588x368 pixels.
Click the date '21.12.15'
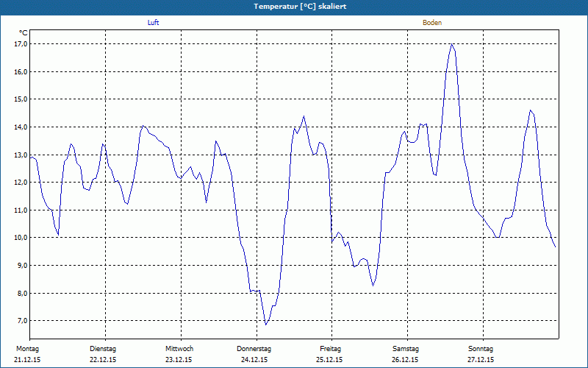(27, 360)
